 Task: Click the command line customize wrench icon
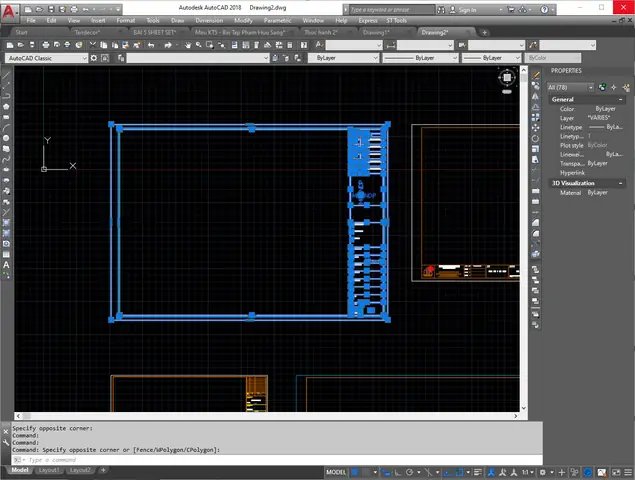point(6,443)
